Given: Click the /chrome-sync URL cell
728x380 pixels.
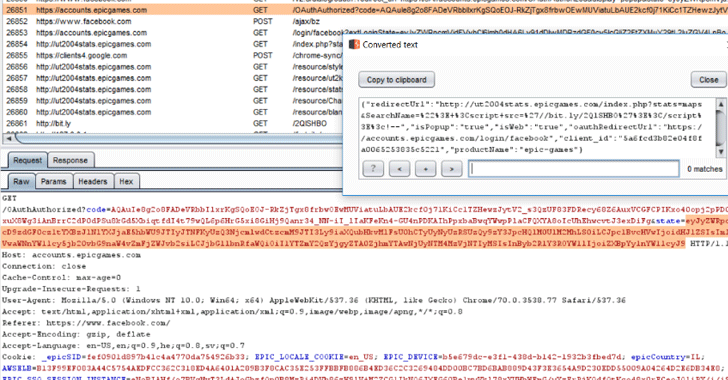Looking at the screenshot, I should tap(317, 55).
